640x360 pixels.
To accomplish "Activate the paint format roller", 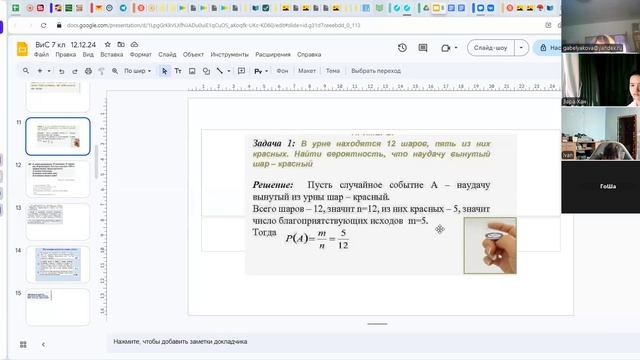I will click(102, 71).
